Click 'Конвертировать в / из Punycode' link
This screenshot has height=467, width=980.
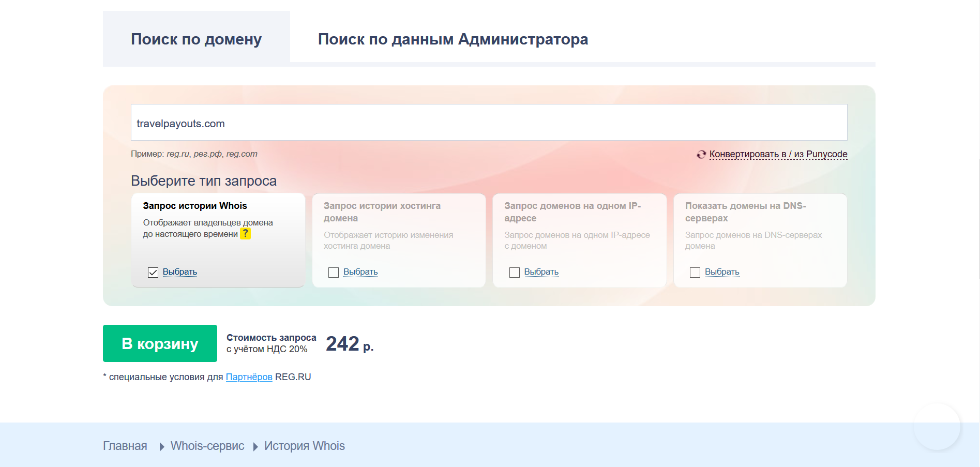click(778, 154)
